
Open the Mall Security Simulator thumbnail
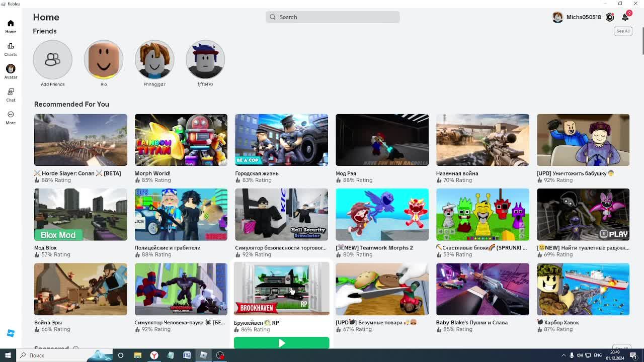[281, 214]
